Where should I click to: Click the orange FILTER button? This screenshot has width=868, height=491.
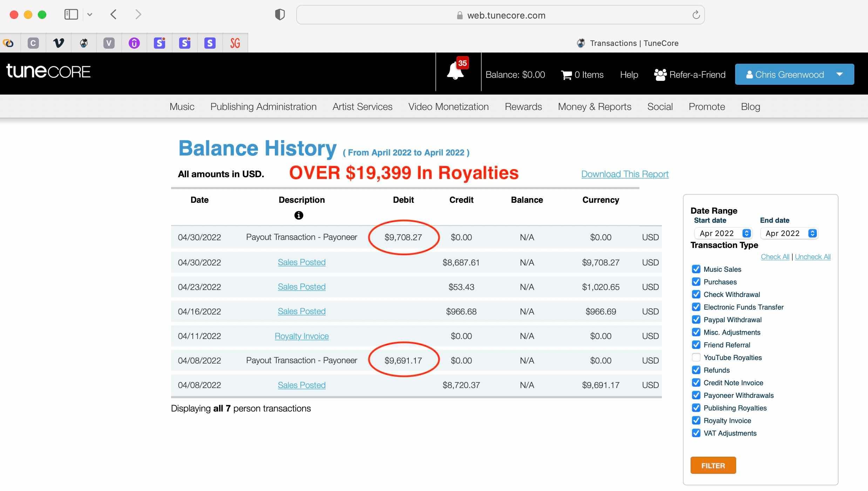click(713, 465)
